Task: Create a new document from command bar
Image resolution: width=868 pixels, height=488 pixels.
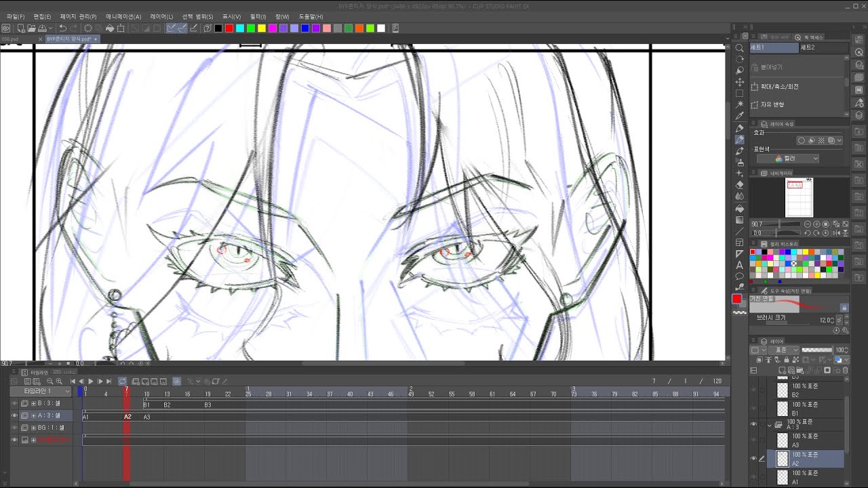Action: point(21,28)
